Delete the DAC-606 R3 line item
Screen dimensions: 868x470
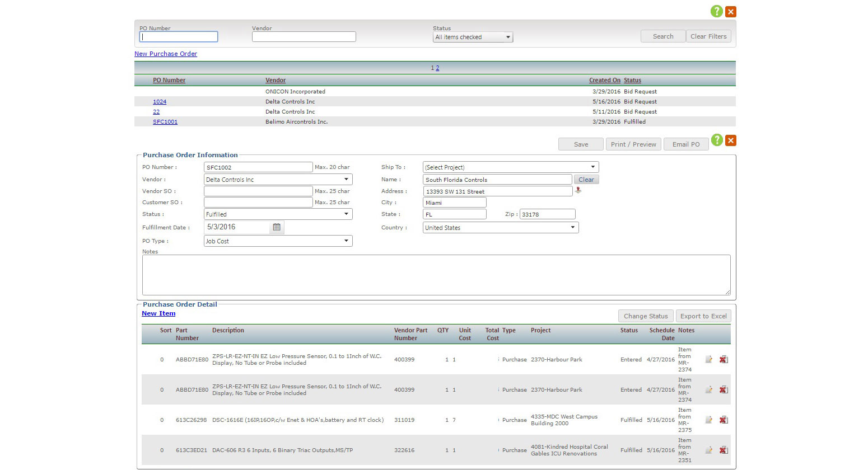tap(724, 450)
